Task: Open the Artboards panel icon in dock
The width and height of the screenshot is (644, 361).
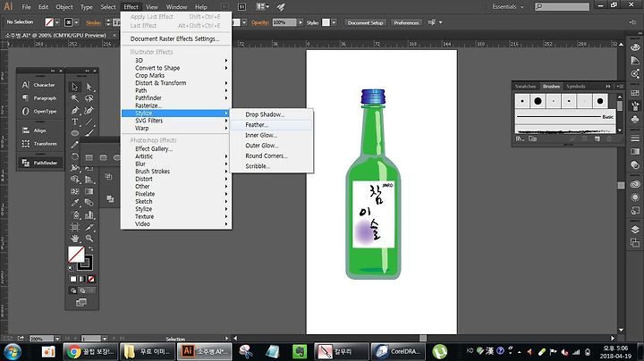Action: pos(635,243)
